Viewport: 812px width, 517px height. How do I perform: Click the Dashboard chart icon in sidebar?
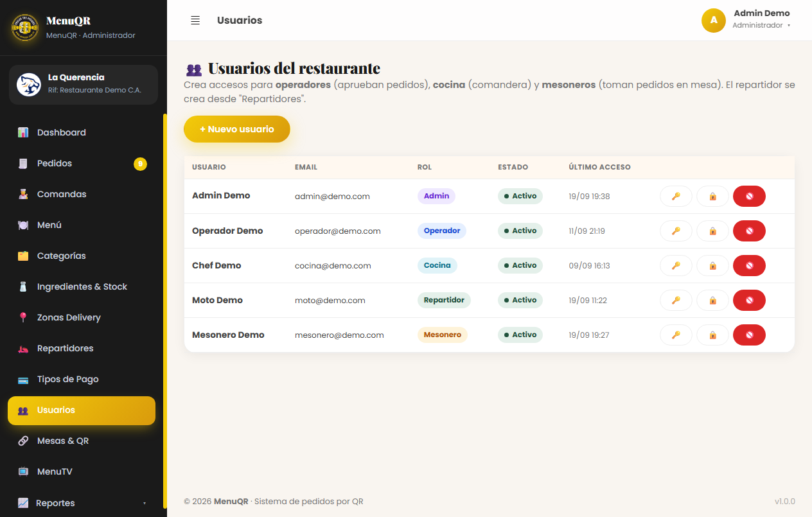(23, 132)
